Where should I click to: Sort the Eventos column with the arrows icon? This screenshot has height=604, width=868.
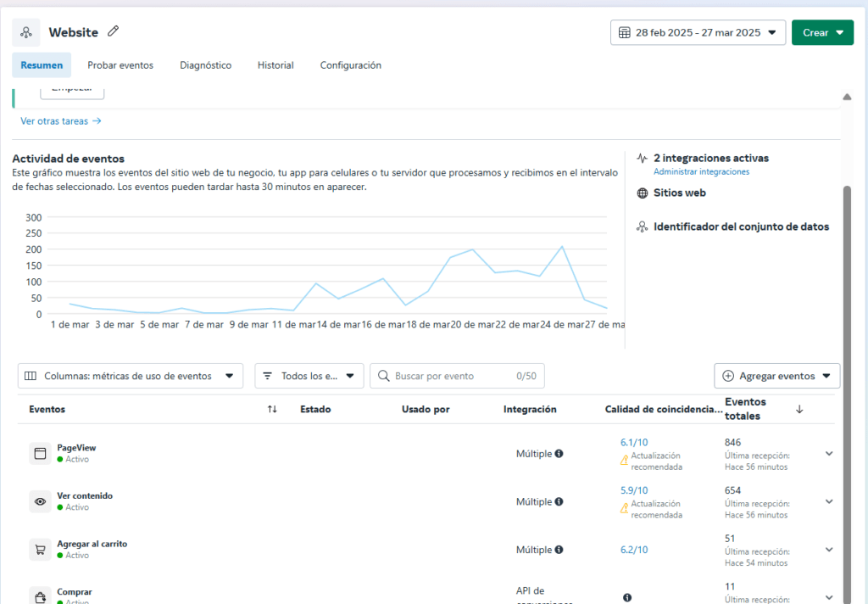(272, 409)
